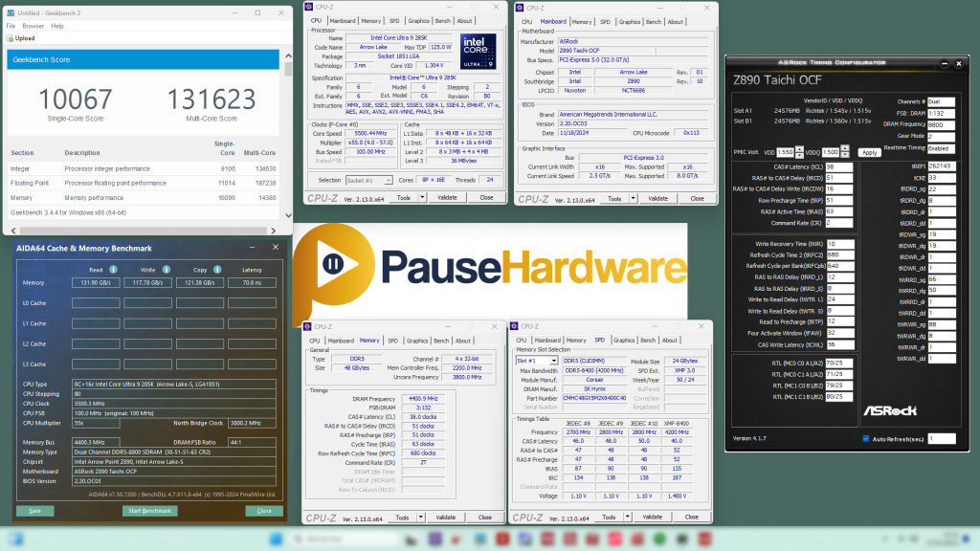Viewport: 980px width, 551px height.
Task: Click Validate in the CPU-Z Memory window
Action: (446, 518)
